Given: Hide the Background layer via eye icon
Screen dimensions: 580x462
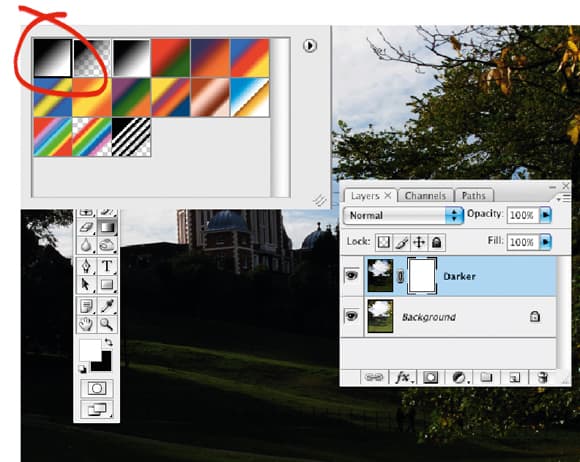Looking at the screenshot, I should click(x=351, y=316).
